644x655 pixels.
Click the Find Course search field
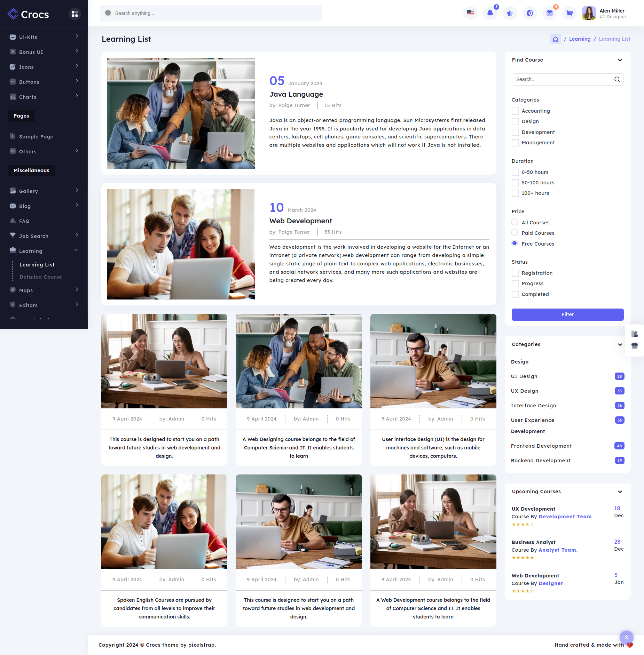pos(564,80)
